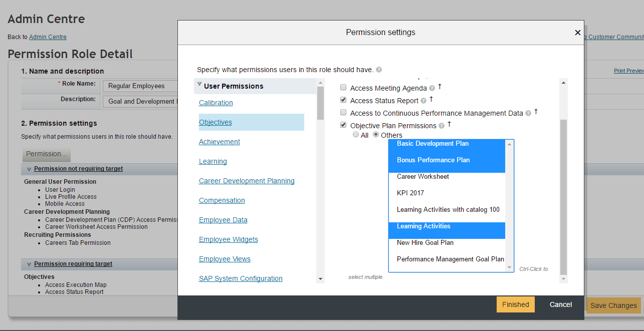
Task: Enable Access Meeting Agenda checkbox
Action: (343, 87)
